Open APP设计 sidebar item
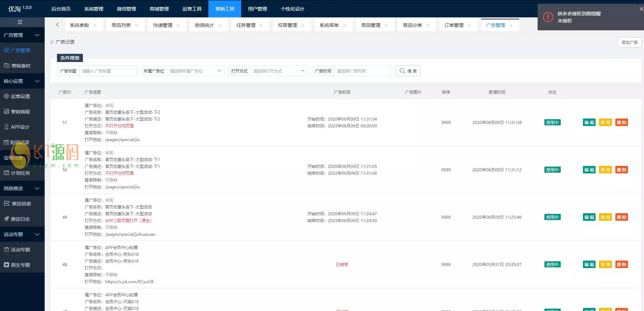The height and width of the screenshot is (311, 644). (x=20, y=127)
